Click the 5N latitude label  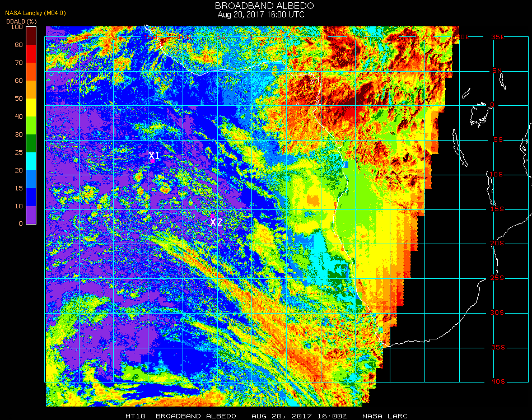point(497,71)
